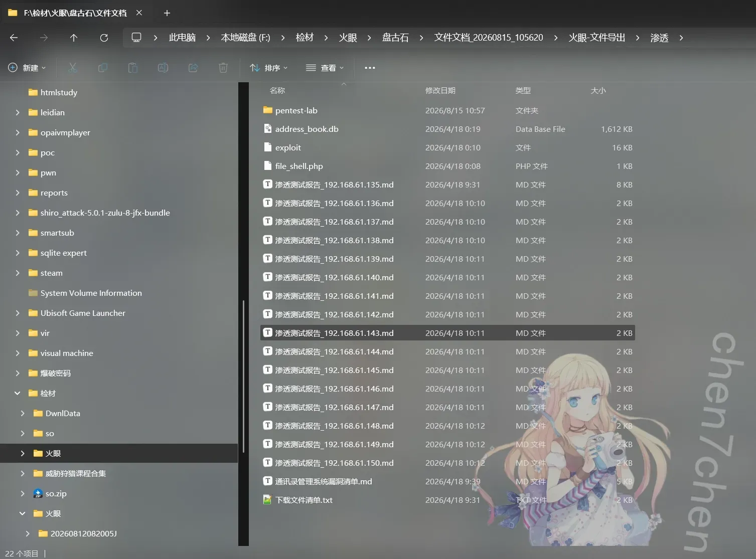Go up one folder level
Screen dimensions: 756x559
click(x=74, y=38)
